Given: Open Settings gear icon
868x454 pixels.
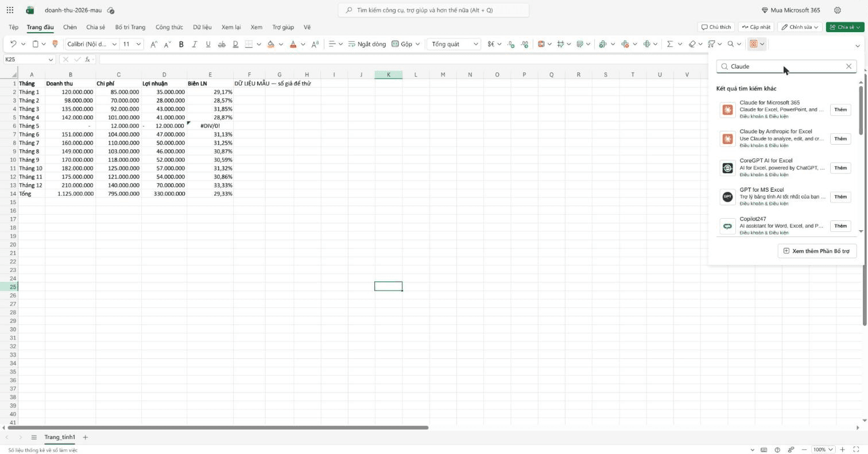Looking at the screenshot, I should click(x=838, y=10).
